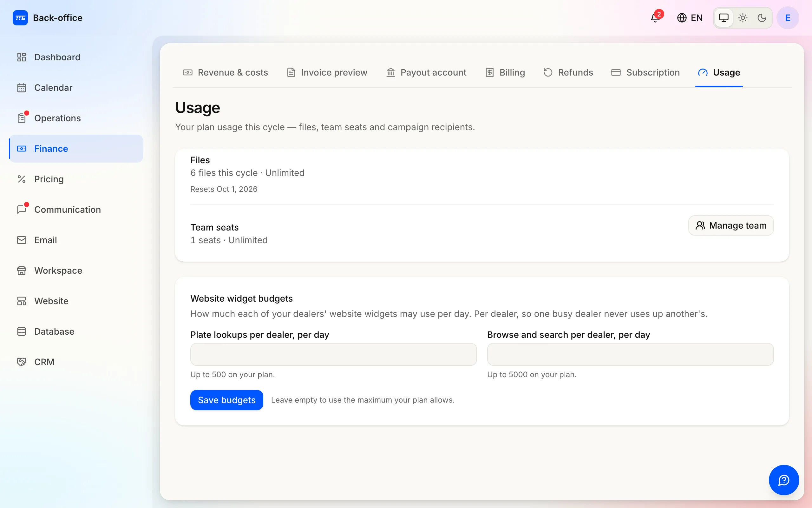Open the Subscription tab
The image size is (812, 508).
pyautogui.click(x=645, y=73)
